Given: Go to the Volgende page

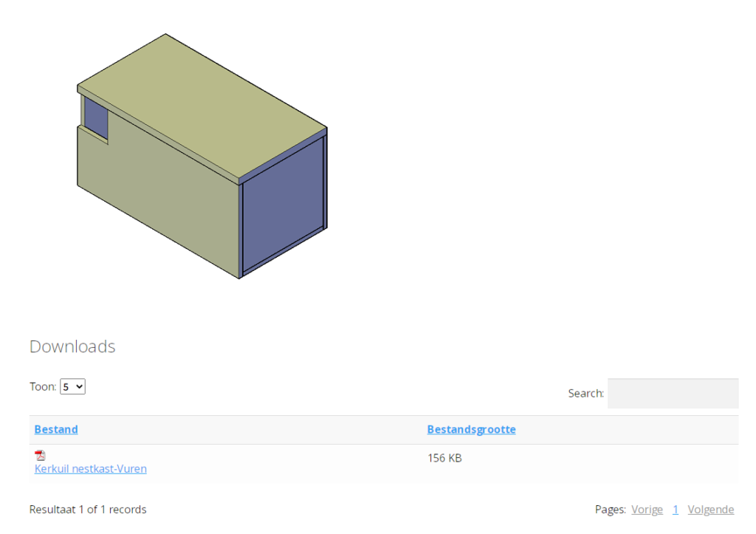Looking at the screenshot, I should pos(710,510).
